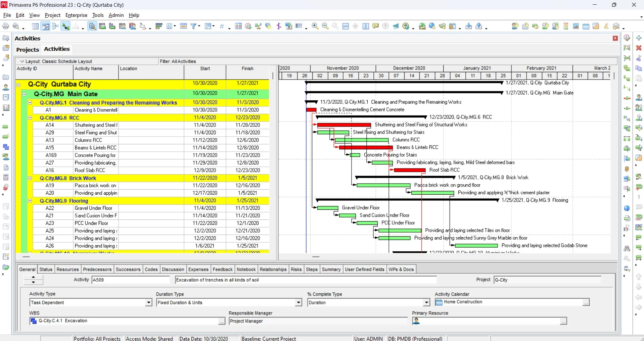Collapse the Q-City Qurtaba City group
The width and height of the screenshot is (644, 341).
pos(18,85)
